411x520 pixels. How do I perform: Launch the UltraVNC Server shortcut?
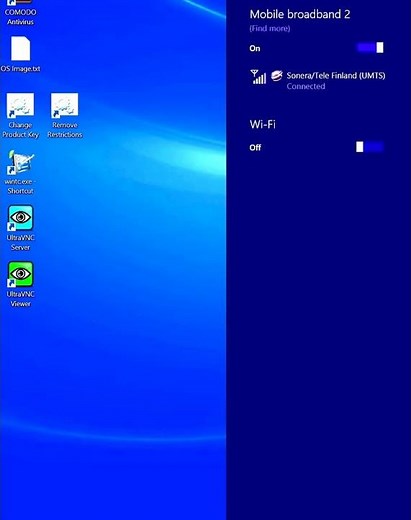coord(20,228)
